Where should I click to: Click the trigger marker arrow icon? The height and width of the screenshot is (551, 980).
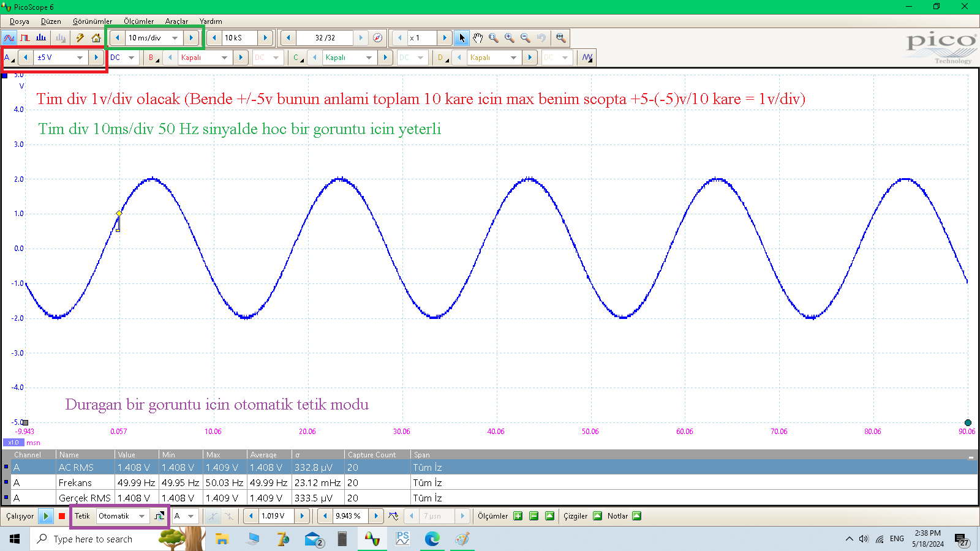coord(393,516)
